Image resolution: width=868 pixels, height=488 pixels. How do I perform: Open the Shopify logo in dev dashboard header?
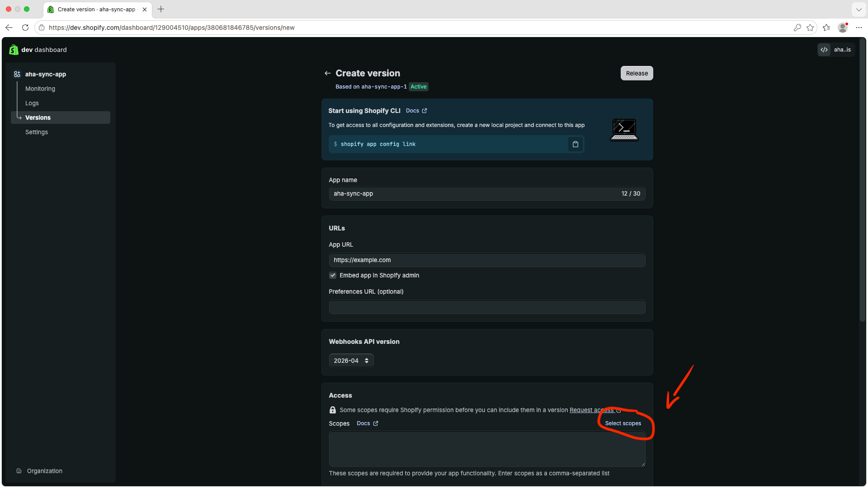coord(14,50)
